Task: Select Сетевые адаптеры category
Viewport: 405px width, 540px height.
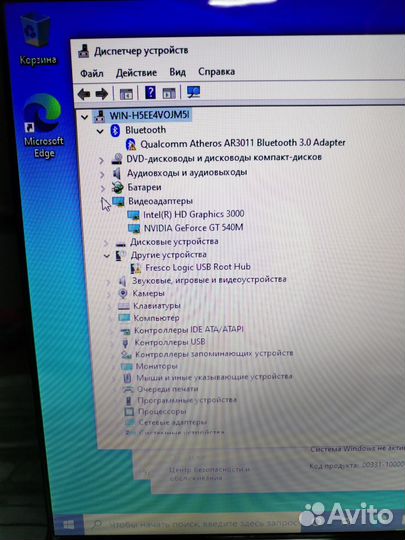Action: (x=173, y=422)
